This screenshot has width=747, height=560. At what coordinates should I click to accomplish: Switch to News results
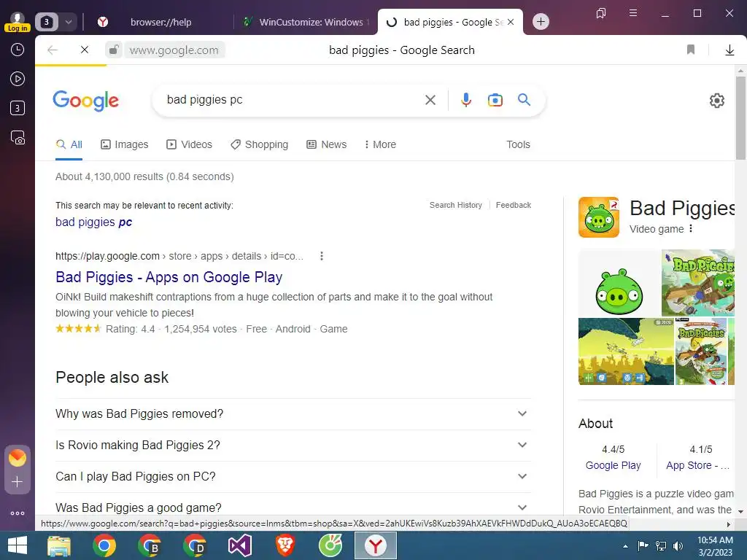click(x=326, y=144)
